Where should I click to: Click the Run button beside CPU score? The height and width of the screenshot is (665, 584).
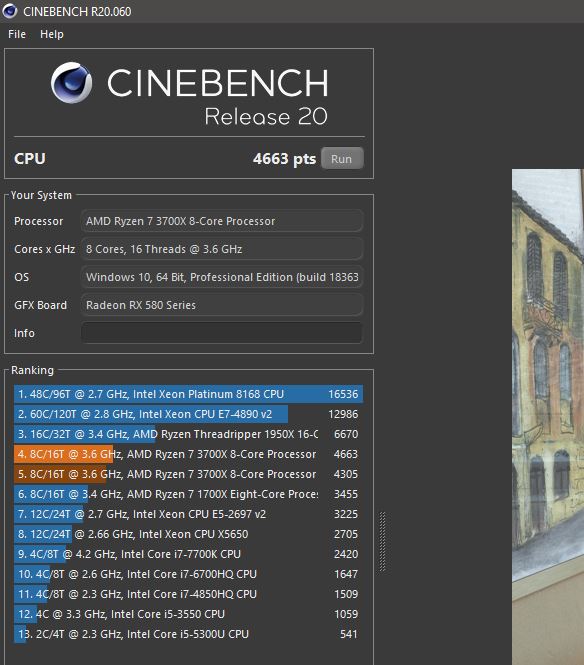pos(342,159)
